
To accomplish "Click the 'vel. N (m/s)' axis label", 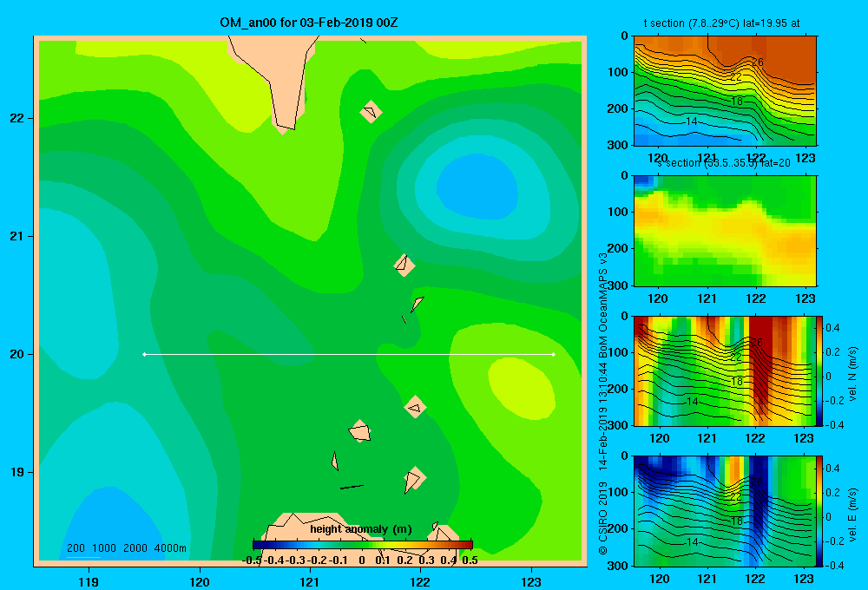I will point(852,374).
